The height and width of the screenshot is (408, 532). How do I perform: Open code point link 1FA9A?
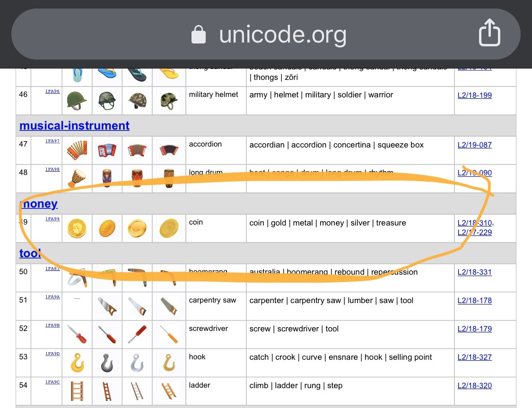52,297
